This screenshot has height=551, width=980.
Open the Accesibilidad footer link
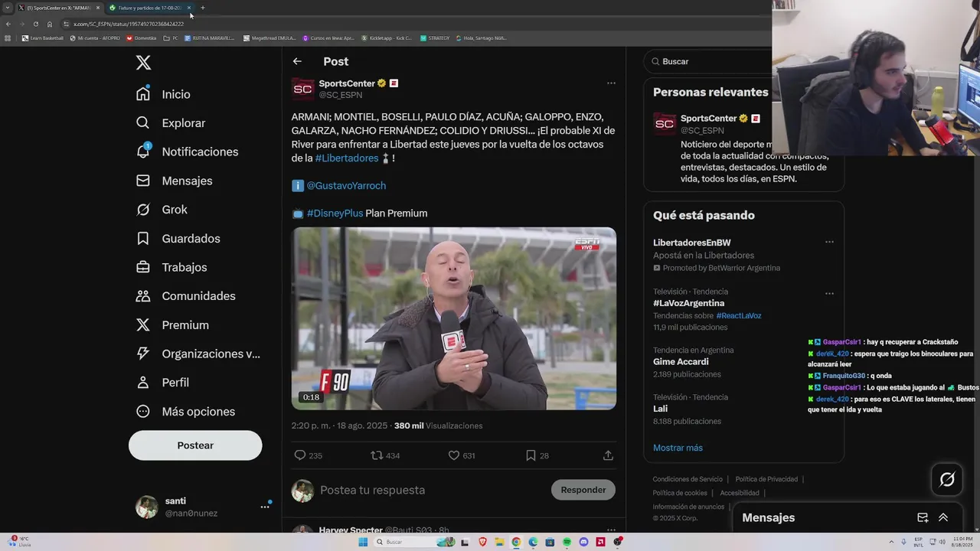point(740,493)
